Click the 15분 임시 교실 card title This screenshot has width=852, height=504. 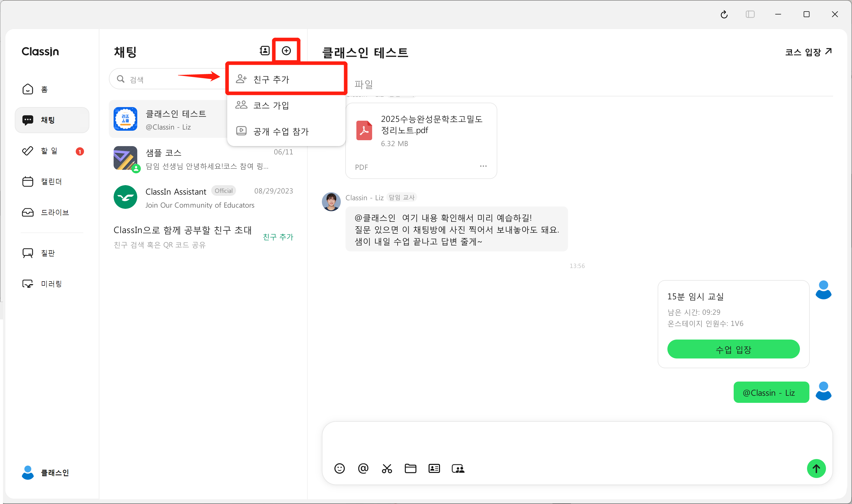coord(696,296)
